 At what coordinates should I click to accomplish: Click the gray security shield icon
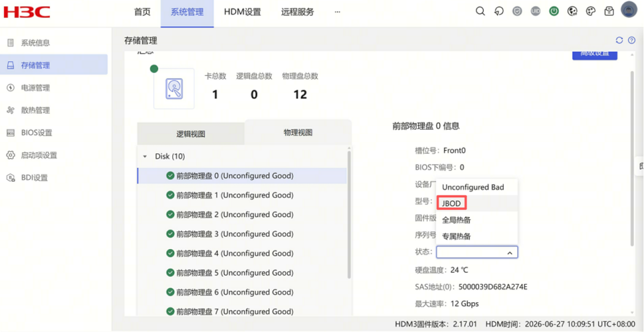517,11
